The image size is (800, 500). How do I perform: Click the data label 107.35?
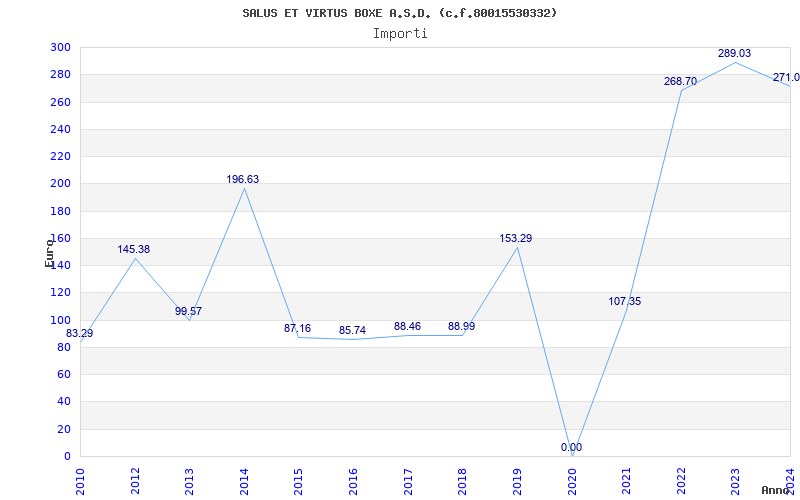pyautogui.click(x=624, y=302)
